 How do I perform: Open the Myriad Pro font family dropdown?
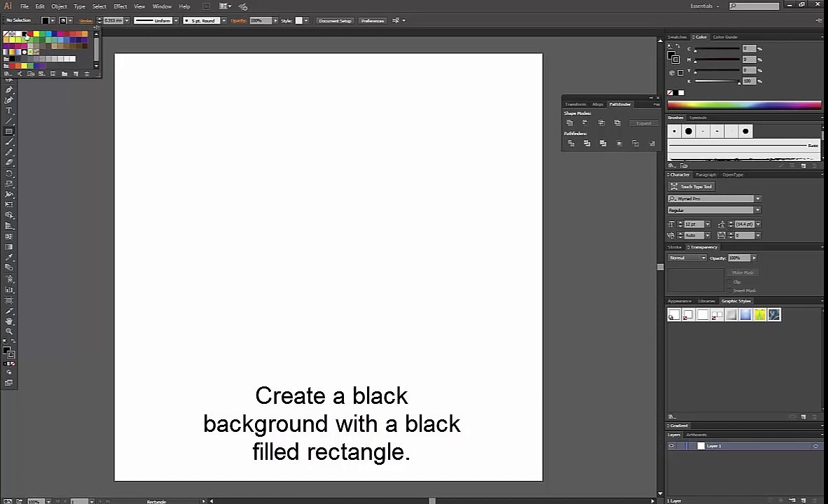click(x=758, y=198)
